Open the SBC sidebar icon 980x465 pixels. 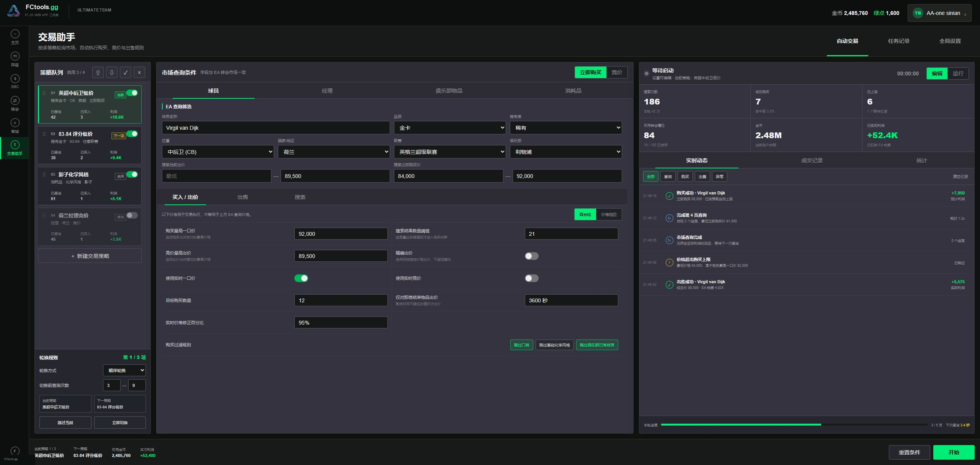tap(15, 78)
